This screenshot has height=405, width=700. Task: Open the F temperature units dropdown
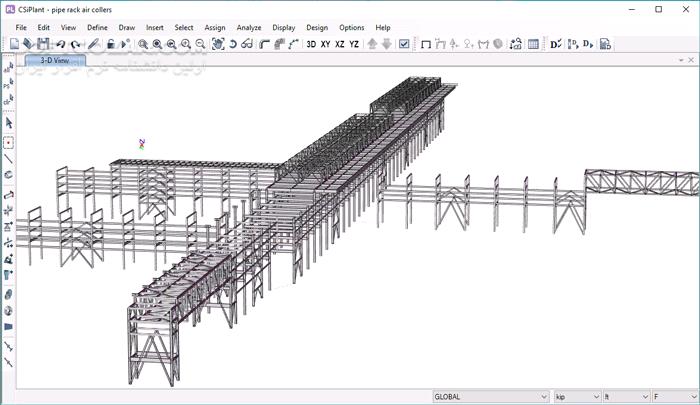coord(674,397)
